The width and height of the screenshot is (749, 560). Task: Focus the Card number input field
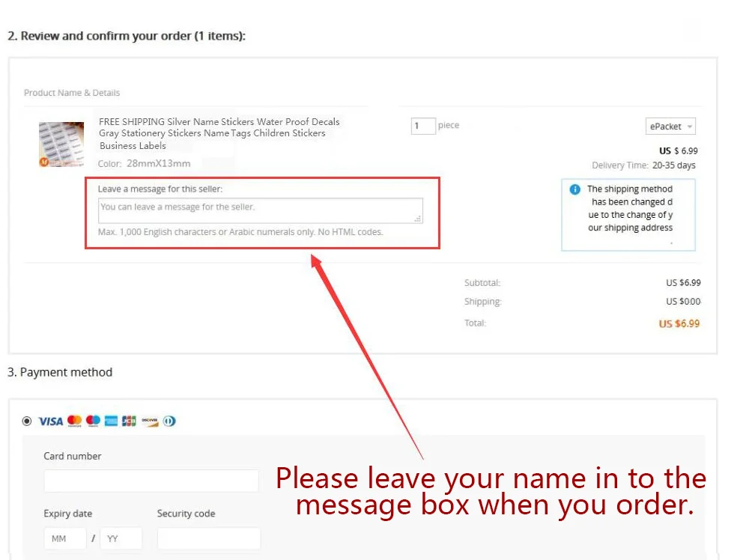coord(151,481)
